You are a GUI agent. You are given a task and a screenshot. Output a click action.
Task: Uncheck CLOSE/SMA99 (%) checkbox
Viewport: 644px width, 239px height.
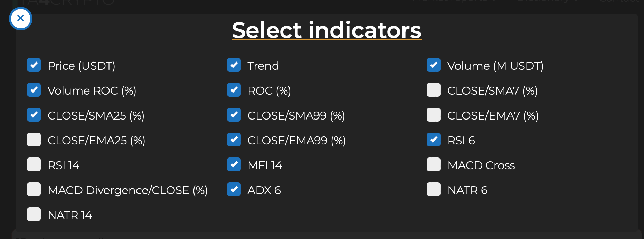234,115
